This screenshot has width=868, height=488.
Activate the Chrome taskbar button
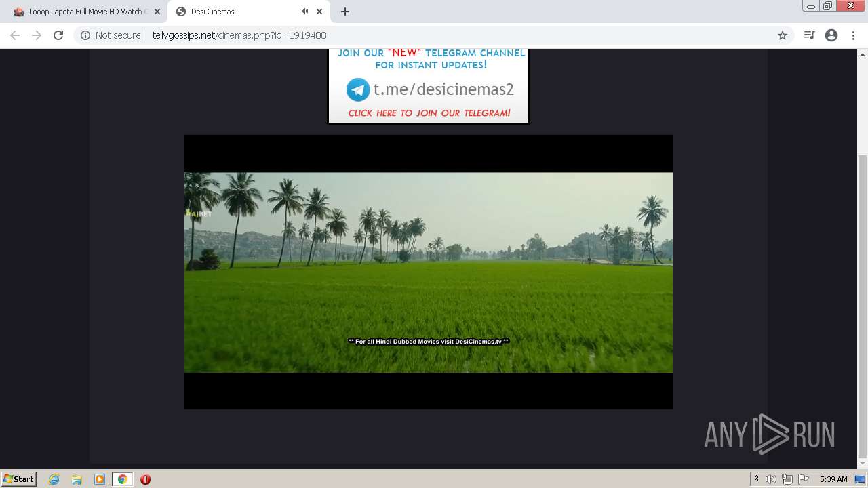[x=123, y=479]
